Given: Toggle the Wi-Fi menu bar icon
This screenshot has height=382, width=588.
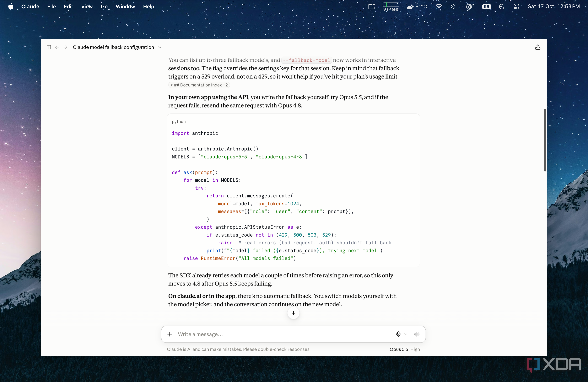Looking at the screenshot, I should 439,7.
